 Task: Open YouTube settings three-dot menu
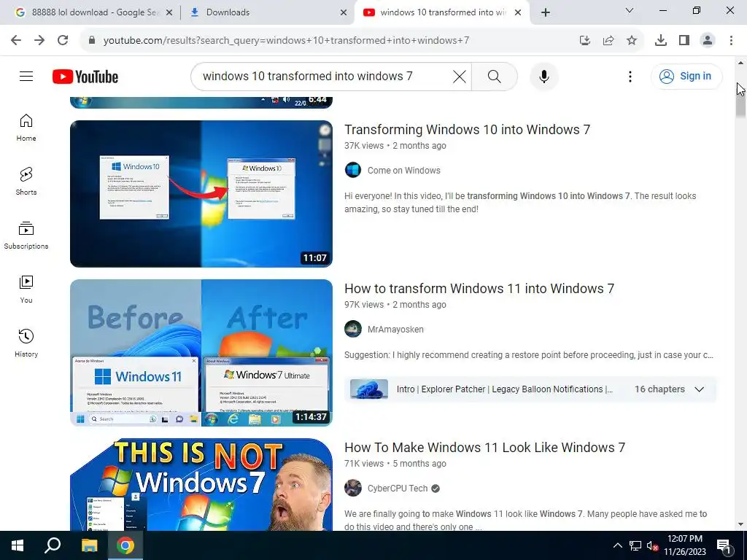coord(630,76)
